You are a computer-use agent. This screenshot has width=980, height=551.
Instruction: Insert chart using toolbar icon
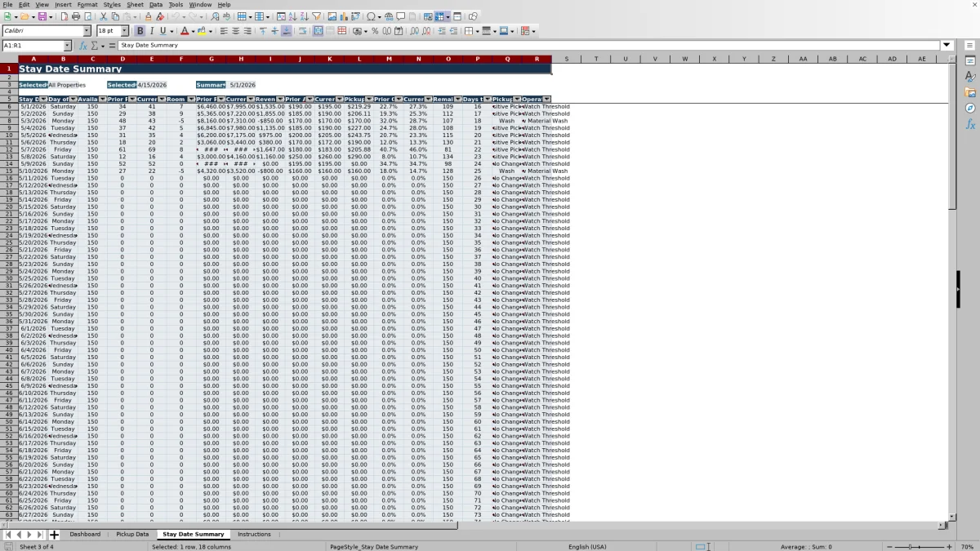(344, 16)
